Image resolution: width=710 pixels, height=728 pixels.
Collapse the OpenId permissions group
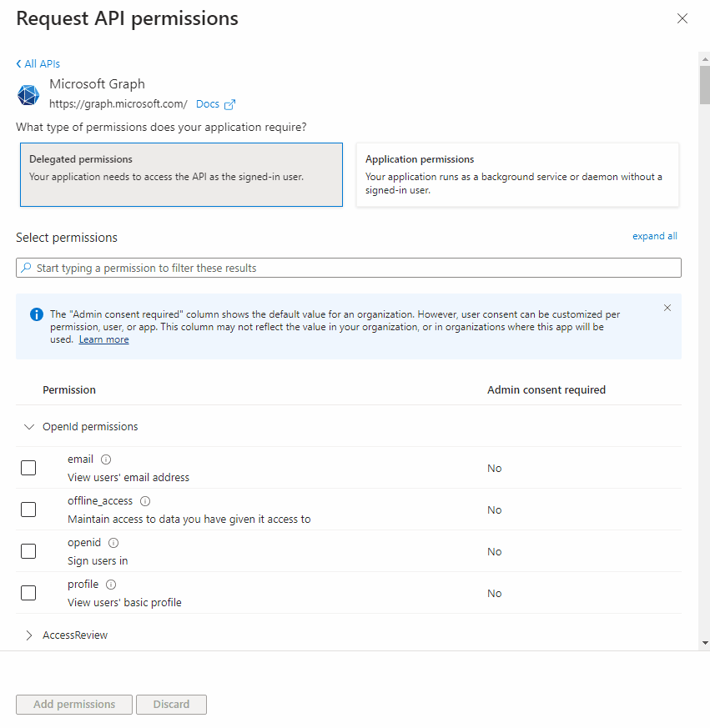pos(30,426)
